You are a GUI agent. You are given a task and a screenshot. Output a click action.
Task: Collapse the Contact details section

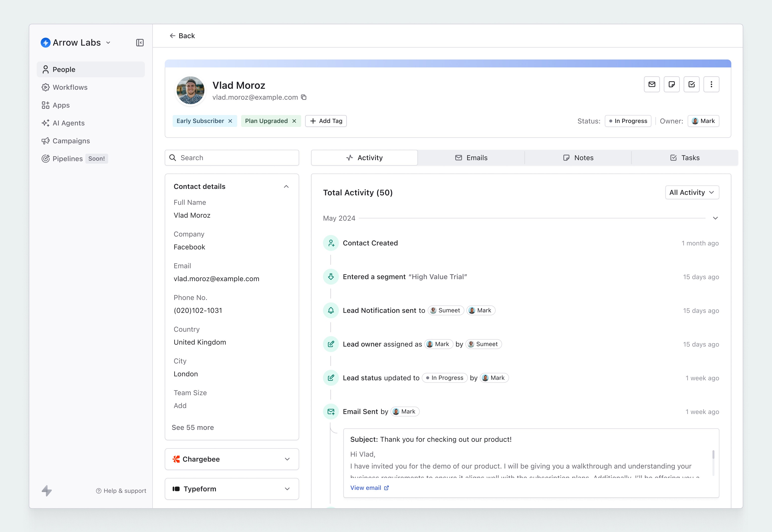point(286,187)
